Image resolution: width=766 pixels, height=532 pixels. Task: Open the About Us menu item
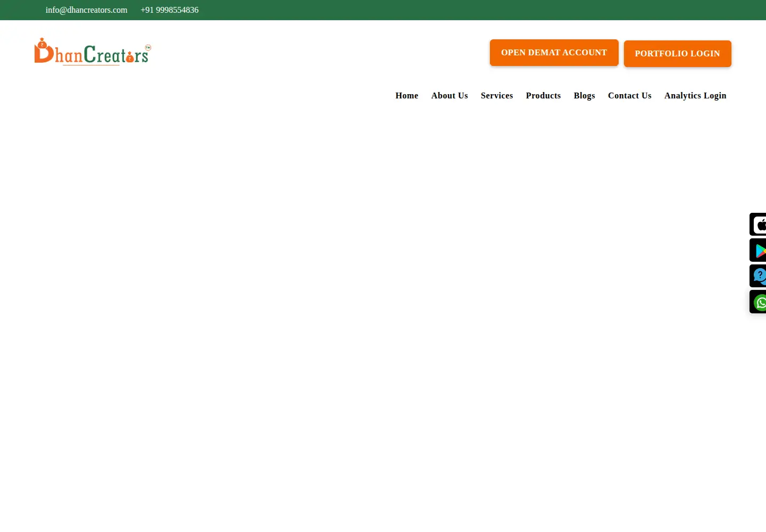(x=449, y=96)
